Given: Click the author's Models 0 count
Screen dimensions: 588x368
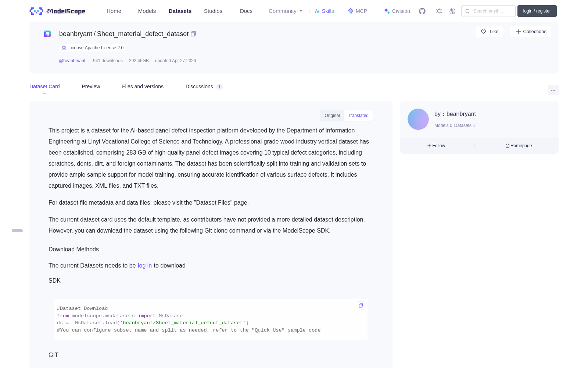Looking at the screenshot, I should (x=443, y=125).
